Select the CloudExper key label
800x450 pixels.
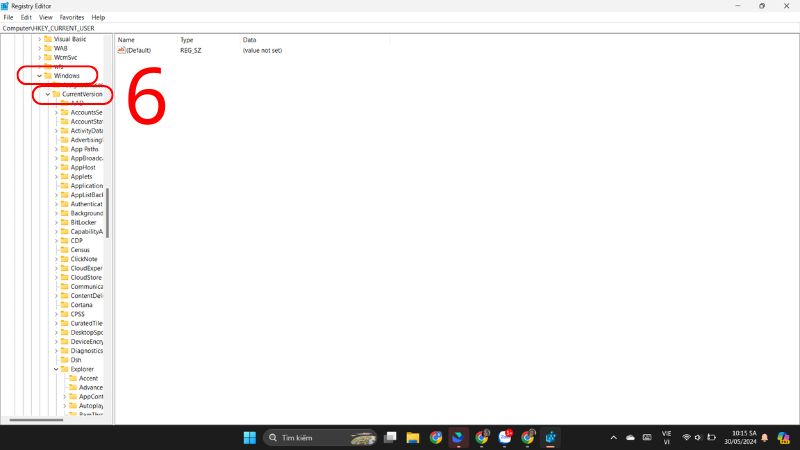point(87,268)
